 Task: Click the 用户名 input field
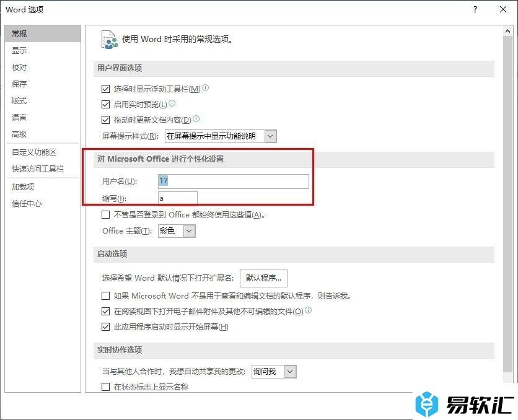(233, 182)
